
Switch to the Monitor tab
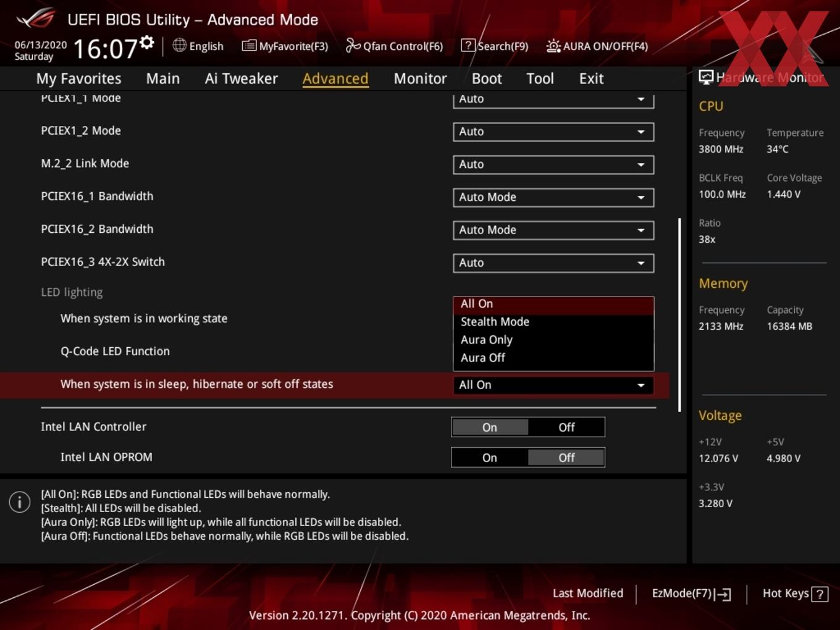[420, 78]
